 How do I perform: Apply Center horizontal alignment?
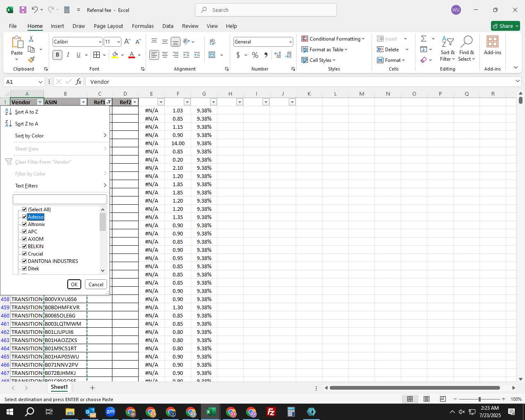pos(165,55)
